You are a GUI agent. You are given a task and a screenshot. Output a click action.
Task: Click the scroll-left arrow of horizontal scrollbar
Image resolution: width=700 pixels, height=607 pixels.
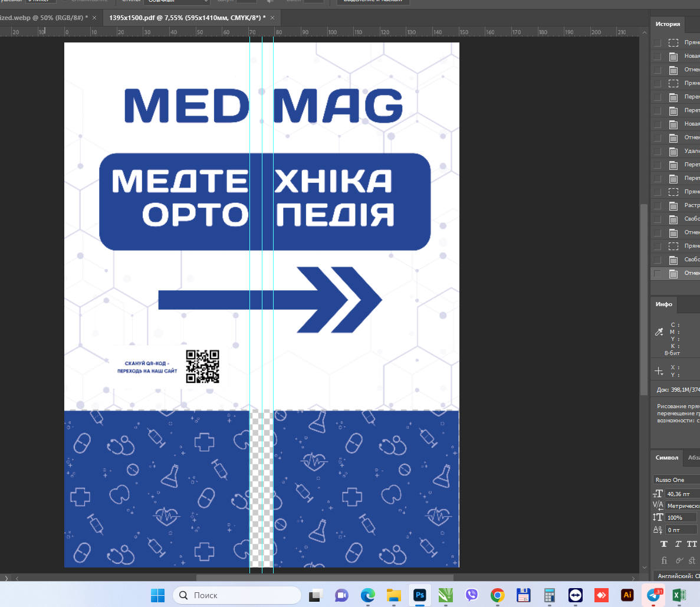point(17,578)
